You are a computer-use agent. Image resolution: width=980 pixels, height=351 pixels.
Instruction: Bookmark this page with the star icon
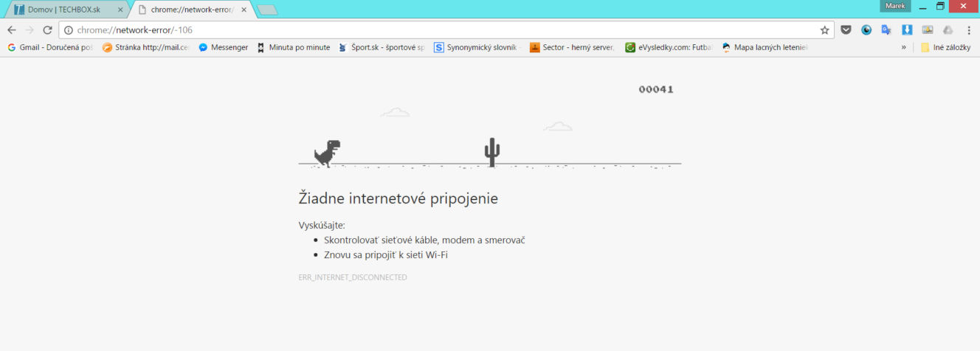(x=824, y=30)
